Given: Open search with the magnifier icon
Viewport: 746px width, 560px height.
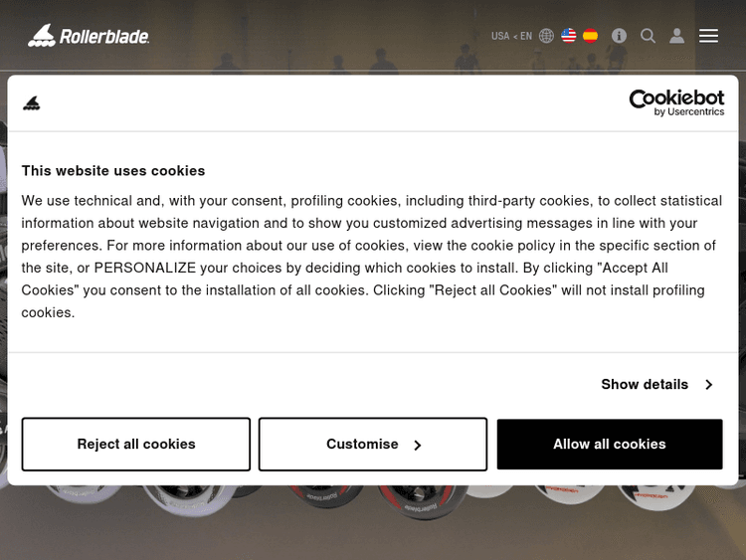Looking at the screenshot, I should pos(648,36).
